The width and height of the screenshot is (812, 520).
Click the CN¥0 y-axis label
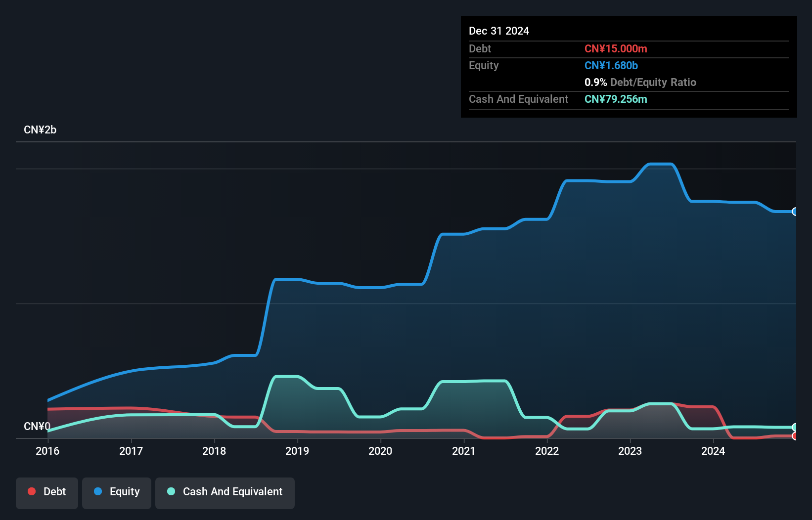[x=37, y=427]
